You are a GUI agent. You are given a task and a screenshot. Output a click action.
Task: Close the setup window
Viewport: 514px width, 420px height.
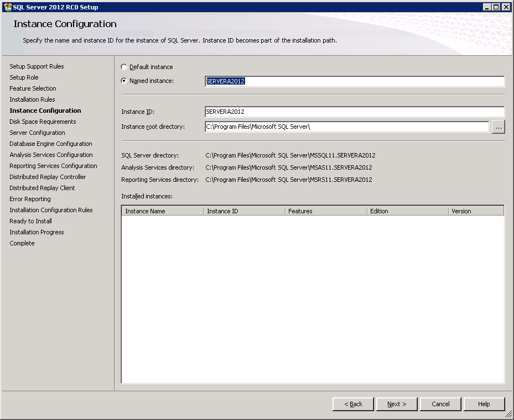pos(506,7)
